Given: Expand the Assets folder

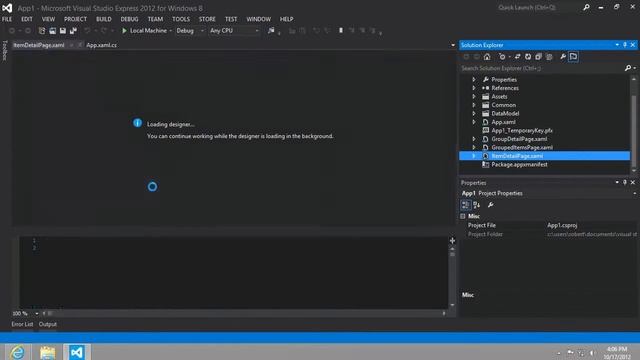Looking at the screenshot, I should point(474,97).
